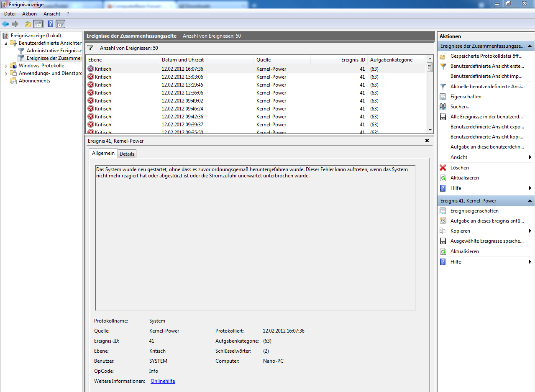Image resolution: width=535 pixels, height=392 pixels.
Task: Select event logged at 09:46:24
Action: tap(256, 109)
